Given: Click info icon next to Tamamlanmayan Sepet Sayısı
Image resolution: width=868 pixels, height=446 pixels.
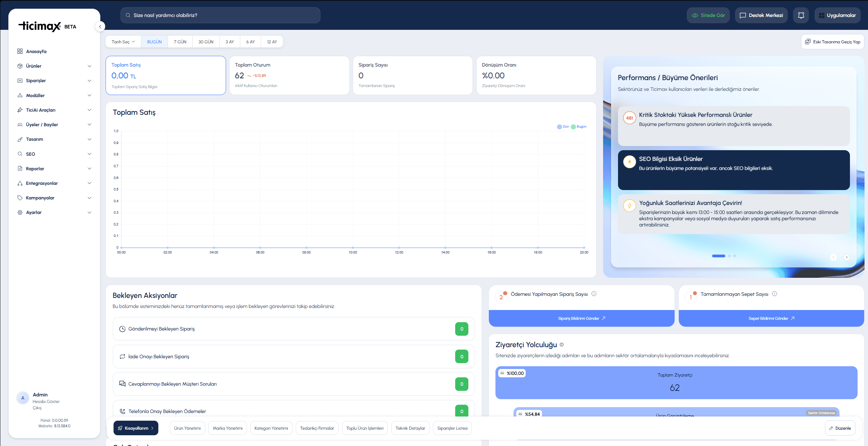Looking at the screenshot, I should click(774, 294).
